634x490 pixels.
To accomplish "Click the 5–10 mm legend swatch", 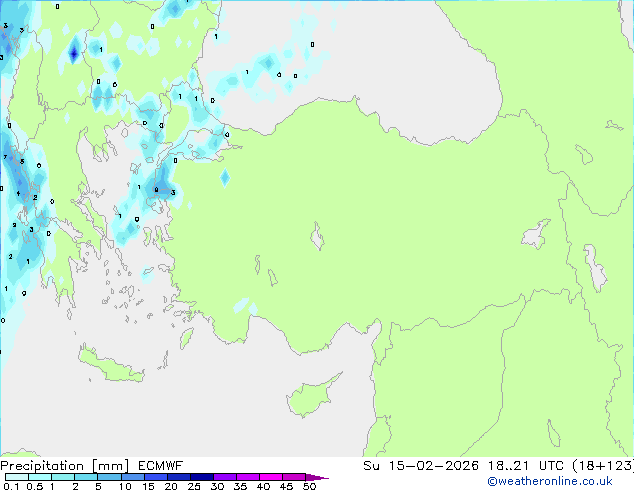I will click(x=109, y=477).
